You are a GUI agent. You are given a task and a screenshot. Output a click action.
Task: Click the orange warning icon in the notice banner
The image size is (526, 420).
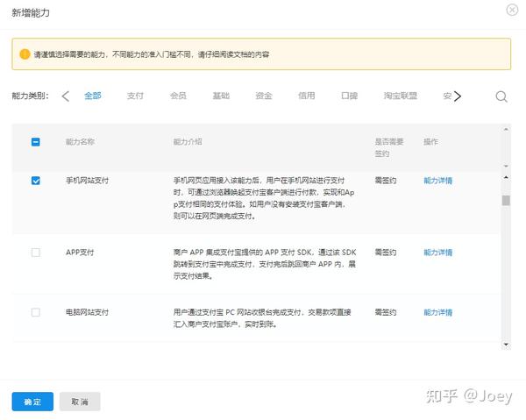(25, 54)
